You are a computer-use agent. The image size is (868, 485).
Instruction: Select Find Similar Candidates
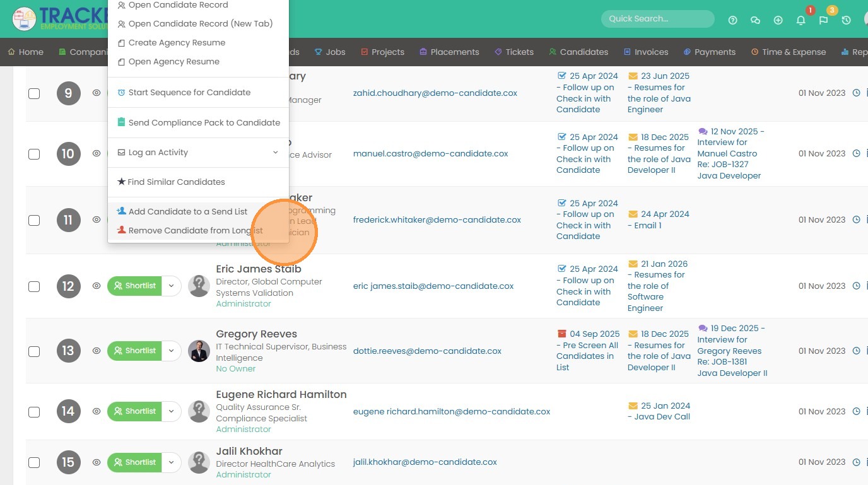coord(199,182)
